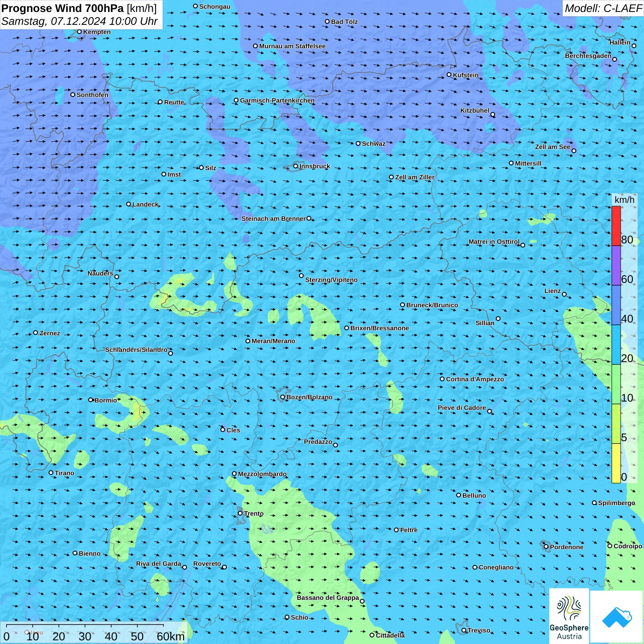
Task: Click the Feltre location marker
Action: [x=397, y=530]
